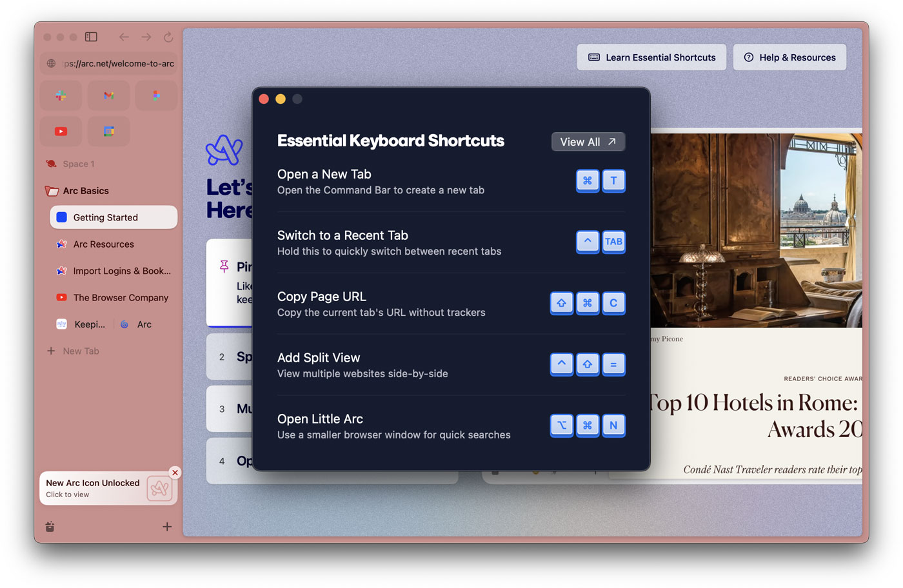The height and width of the screenshot is (588, 903).
Task: Go back with the left arrow
Action: [x=124, y=37]
